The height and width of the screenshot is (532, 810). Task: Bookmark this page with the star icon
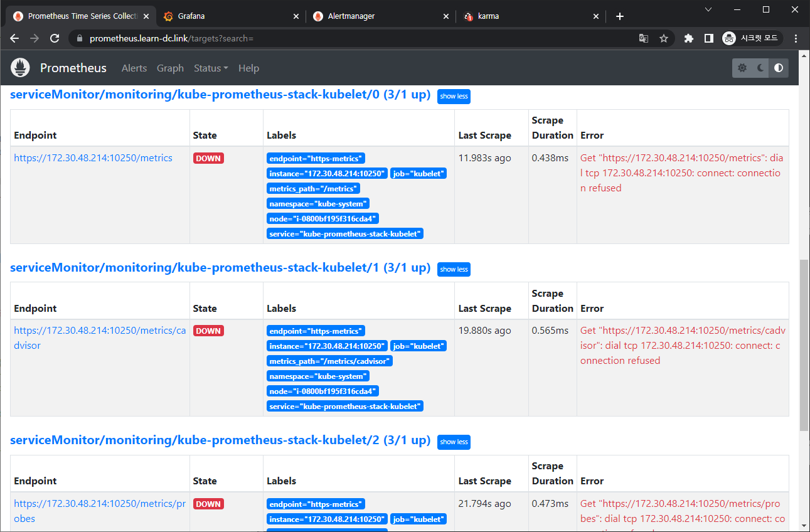(x=663, y=38)
